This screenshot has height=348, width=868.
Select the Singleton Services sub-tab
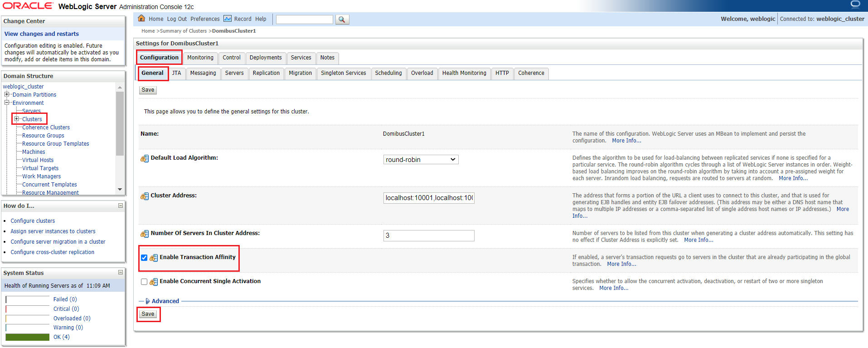pos(344,73)
